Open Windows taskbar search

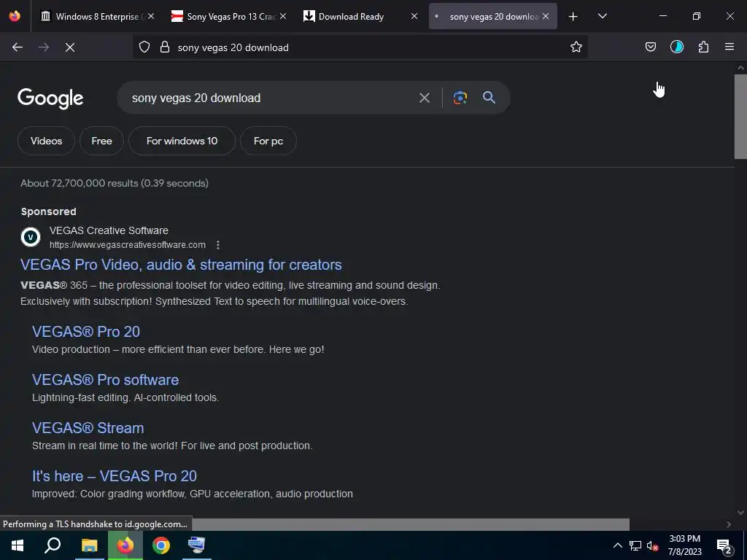pyautogui.click(x=53, y=545)
